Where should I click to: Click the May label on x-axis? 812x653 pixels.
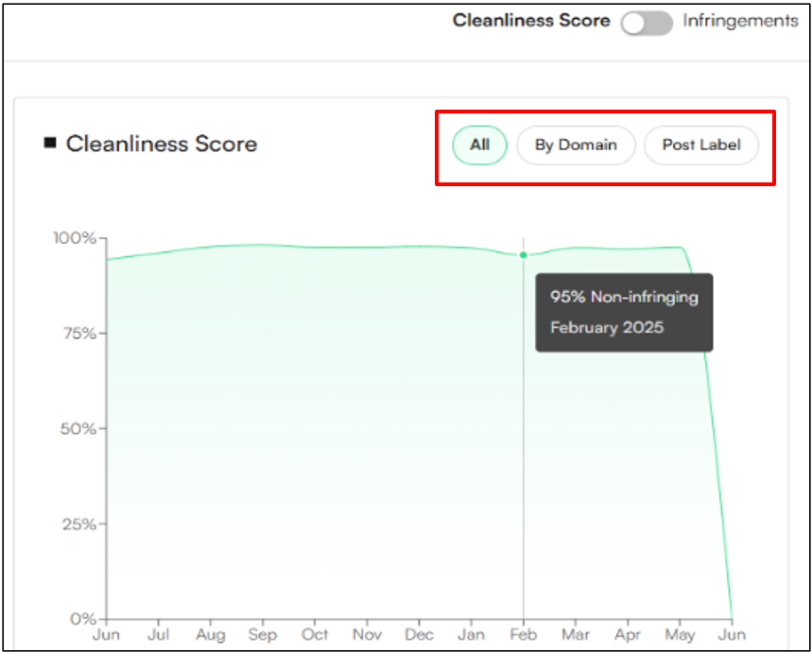click(680, 634)
